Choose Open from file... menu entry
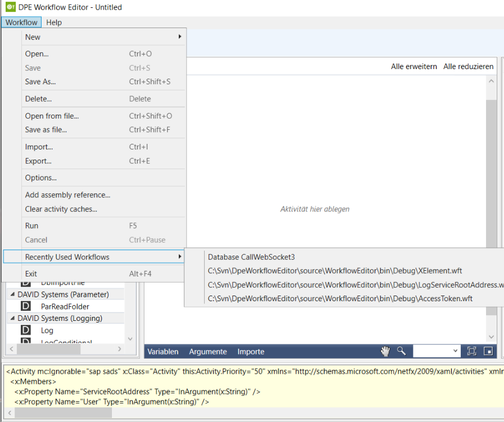This screenshot has height=422, width=504. point(52,116)
